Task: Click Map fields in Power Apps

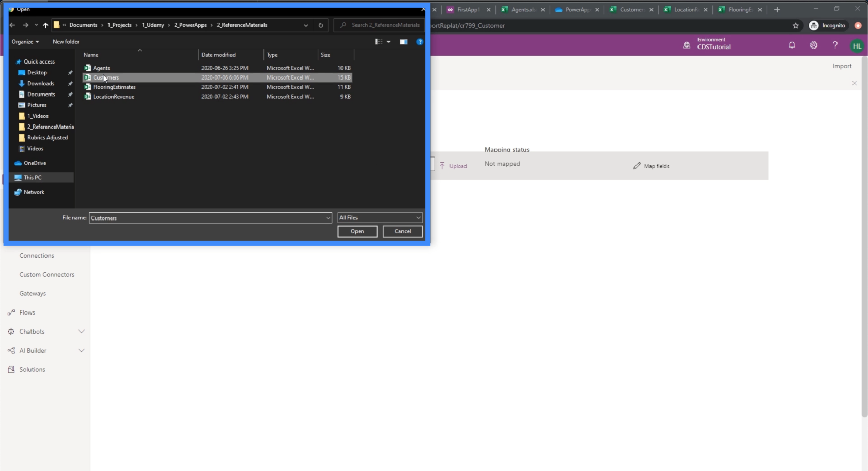Action: (x=651, y=166)
